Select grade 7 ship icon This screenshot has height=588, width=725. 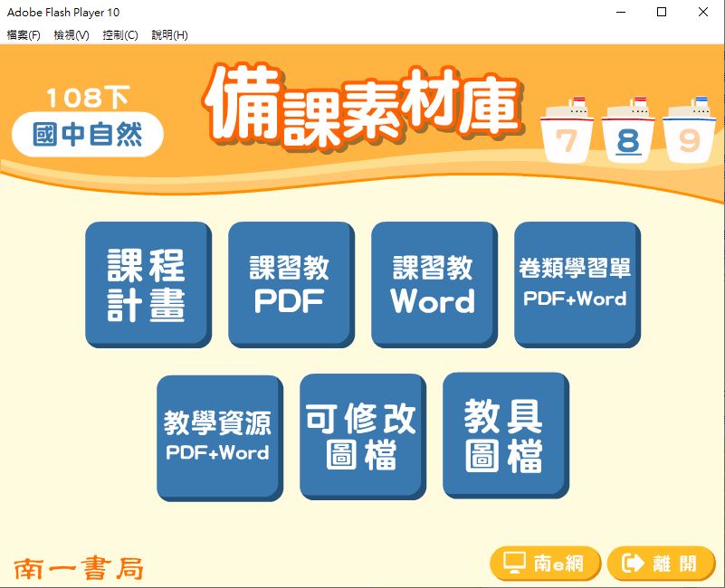pos(567,131)
